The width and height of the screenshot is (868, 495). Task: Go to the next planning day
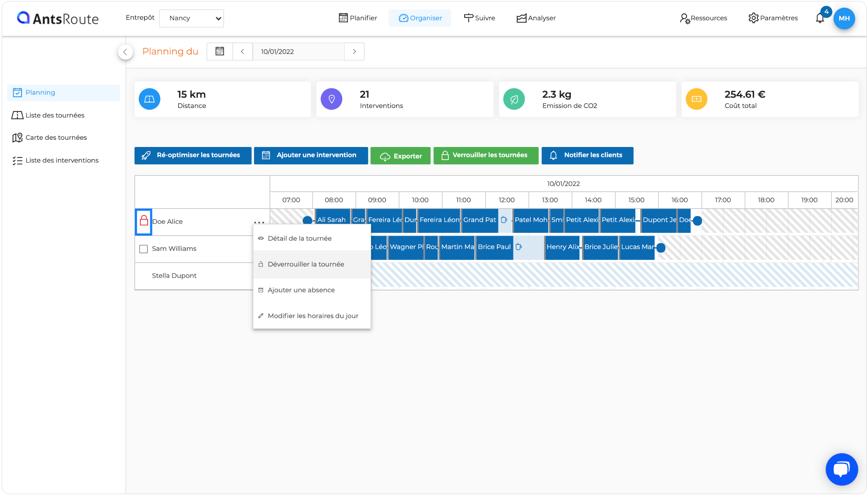354,52
